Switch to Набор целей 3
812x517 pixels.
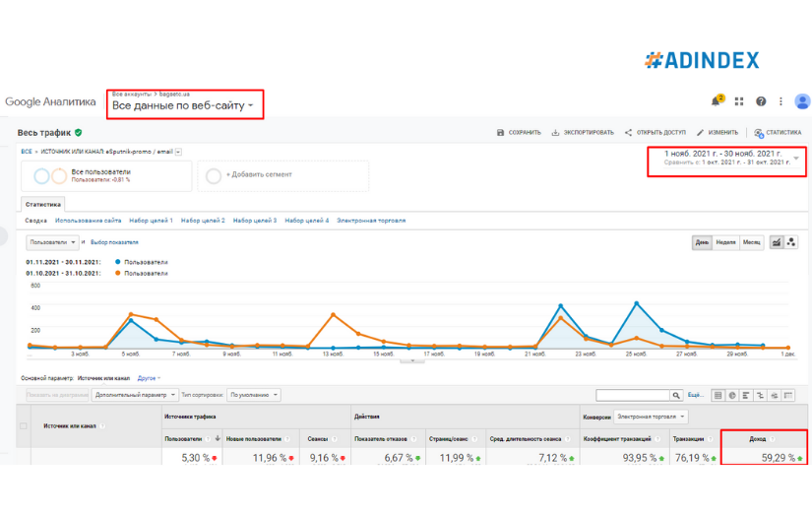255,221
